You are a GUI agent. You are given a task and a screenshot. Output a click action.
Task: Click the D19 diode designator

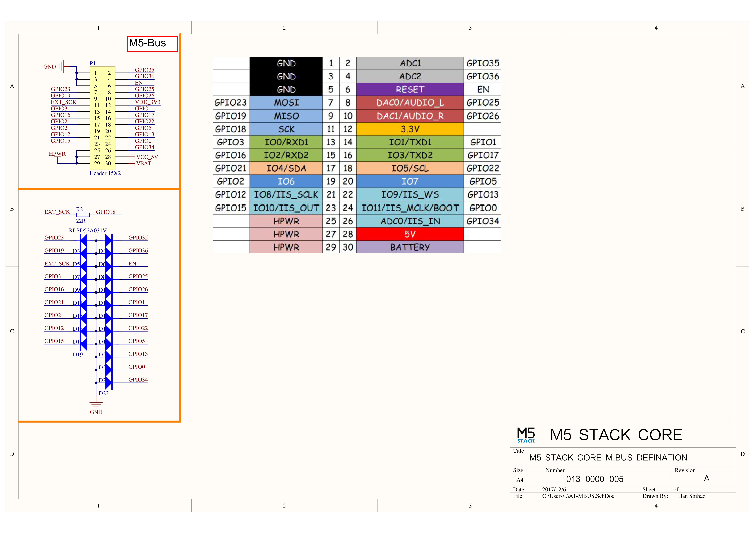point(78,355)
